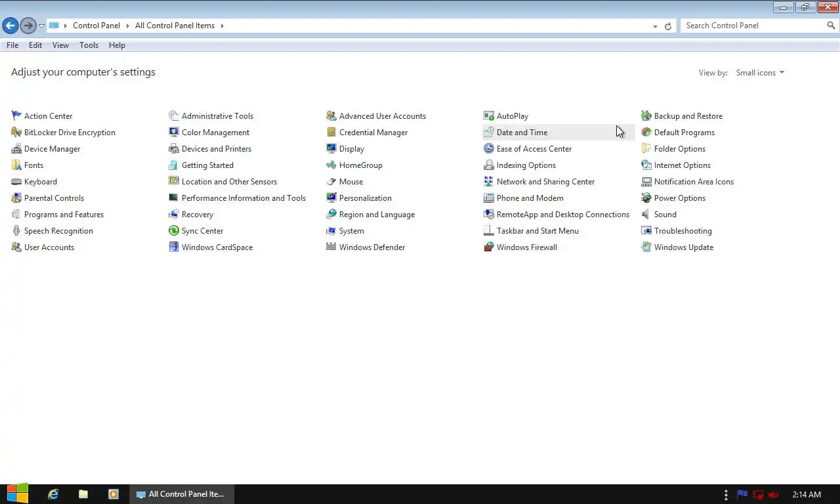
Task: Click the AutoPlay icon
Action: [x=489, y=116]
